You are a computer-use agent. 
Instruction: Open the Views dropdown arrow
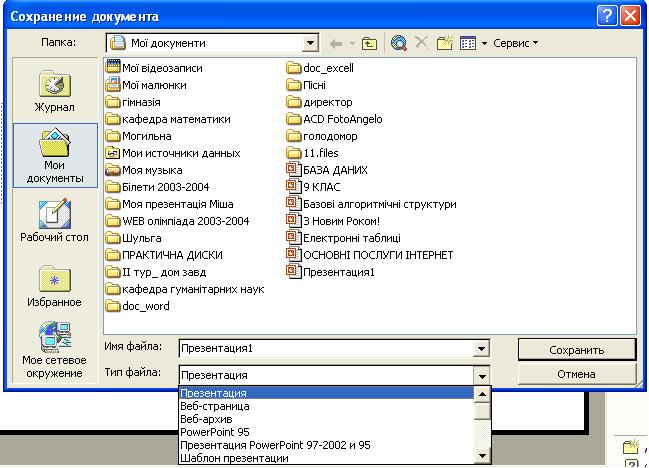tap(484, 43)
